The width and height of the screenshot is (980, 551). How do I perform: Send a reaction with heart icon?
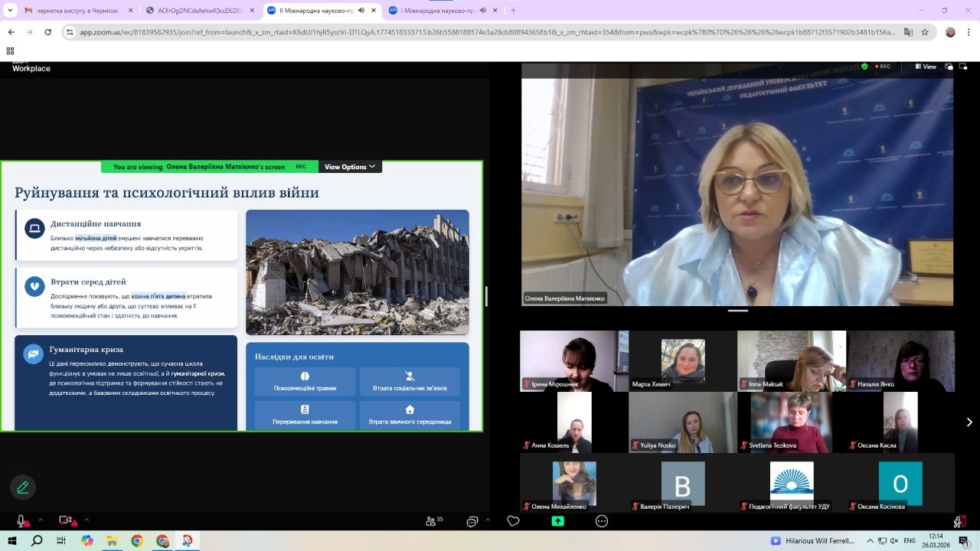514,521
